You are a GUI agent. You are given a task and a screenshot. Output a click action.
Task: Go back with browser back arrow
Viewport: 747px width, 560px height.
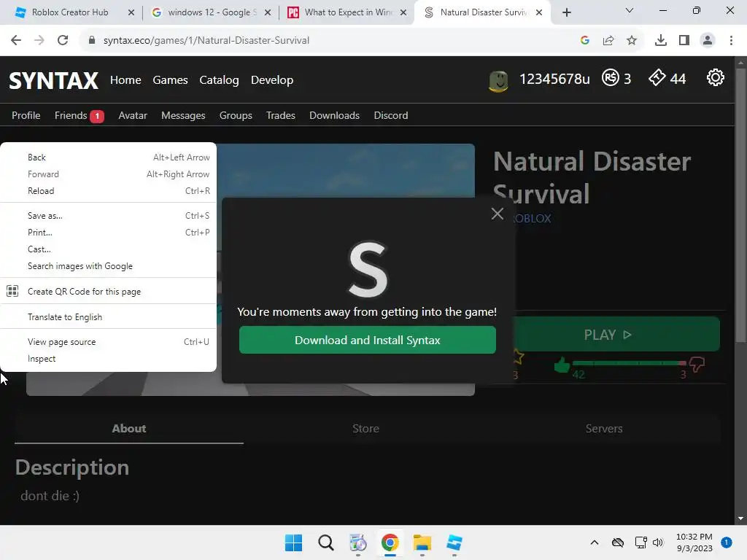16,41
